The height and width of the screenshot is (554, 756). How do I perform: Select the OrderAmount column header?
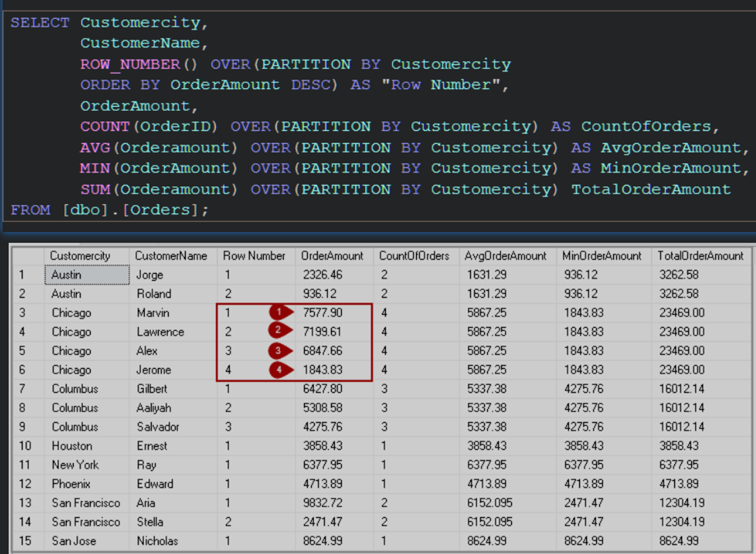coord(334,256)
